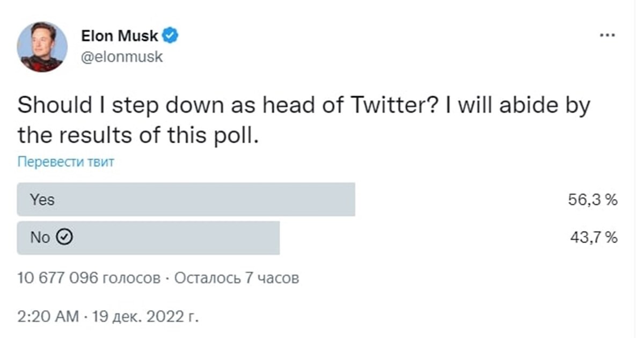This screenshot has height=338, width=644.
Task: Click the blue verified badge
Action: tap(171, 36)
